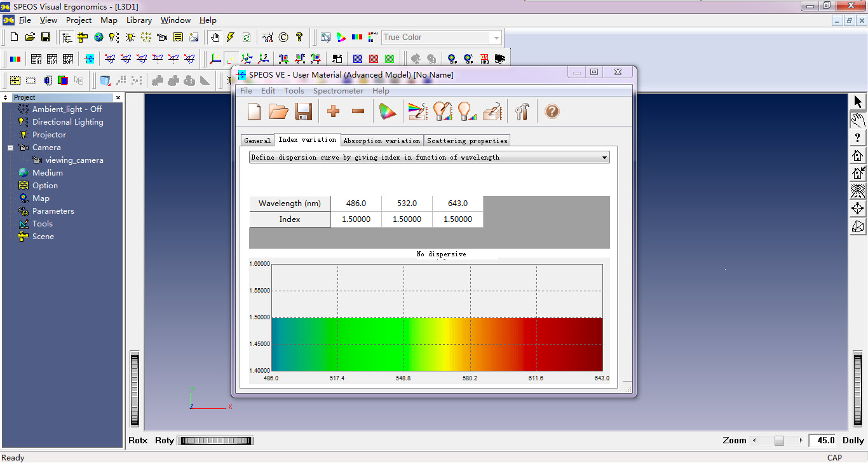
Task: Select viewing_camera in the project tree
Action: click(74, 160)
